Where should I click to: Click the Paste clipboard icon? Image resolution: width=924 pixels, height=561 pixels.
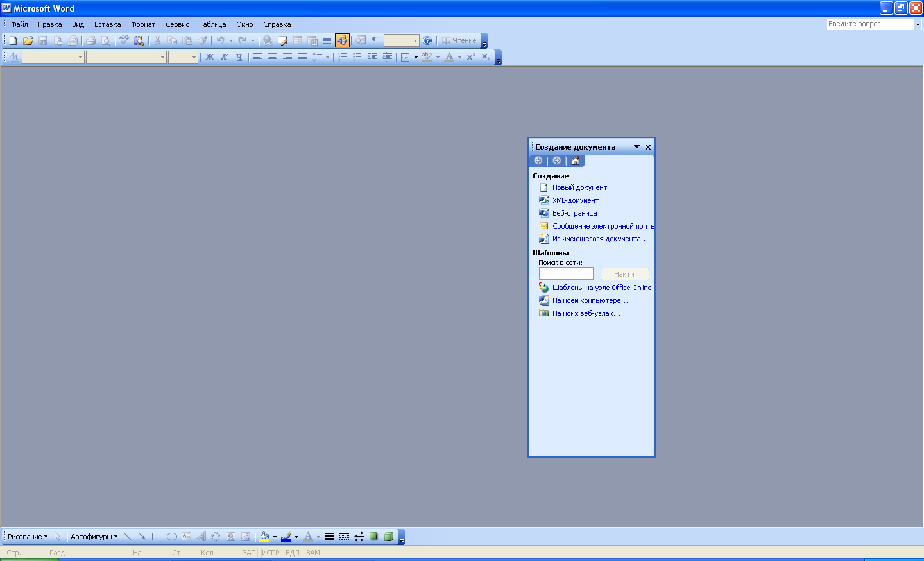[x=187, y=40]
